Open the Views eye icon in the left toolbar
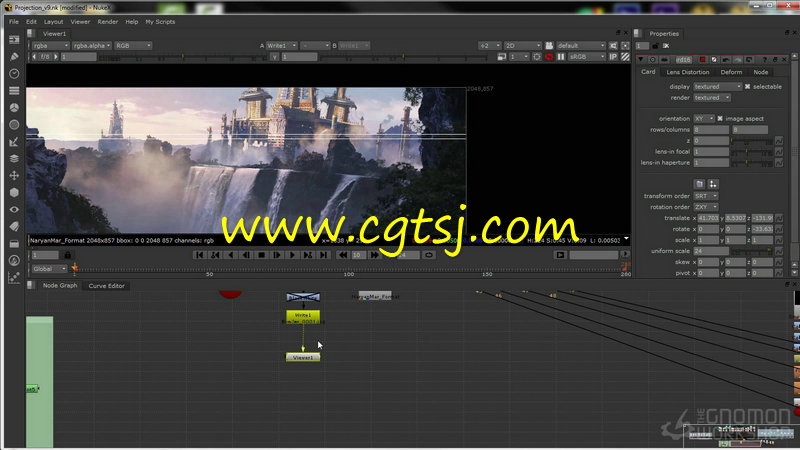The image size is (800, 450). tap(14, 210)
